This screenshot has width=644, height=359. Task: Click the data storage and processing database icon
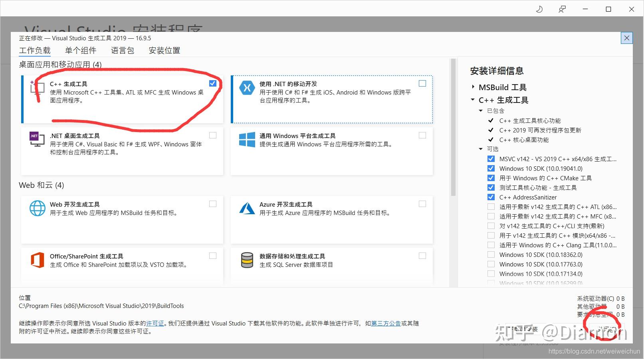point(247,260)
